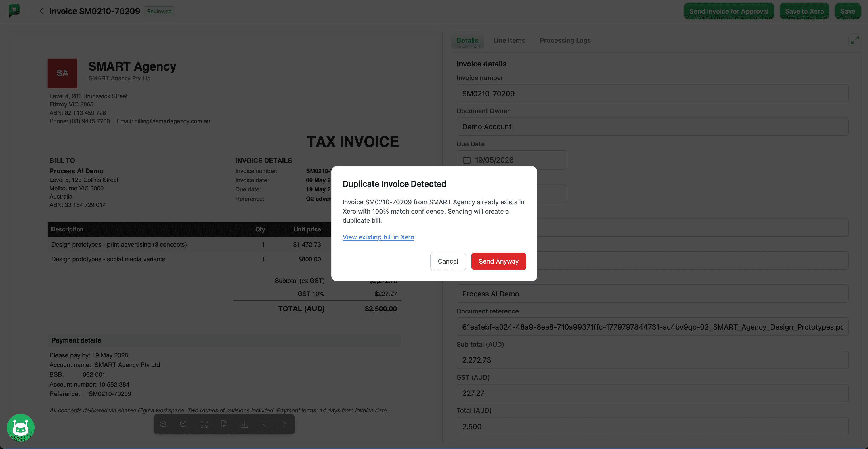The image size is (868, 449).
Task: Go back using the left chevron arrow
Action: [41, 11]
